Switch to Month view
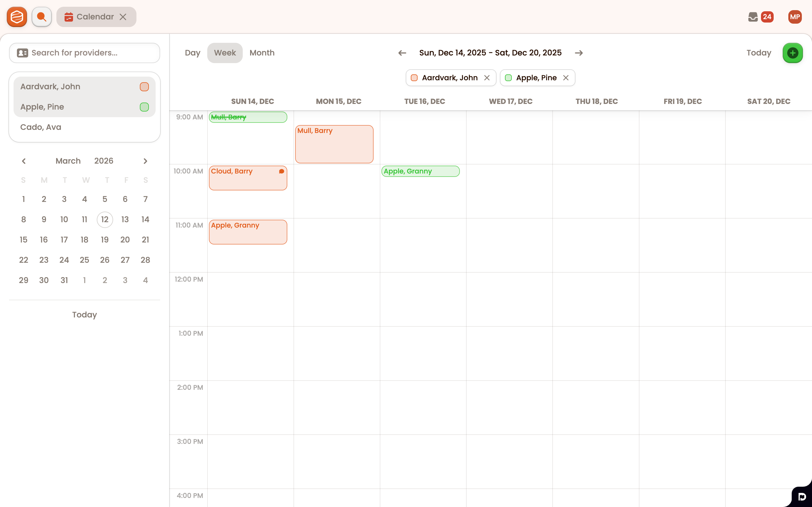Viewport: 812px width, 507px height. [262, 53]
